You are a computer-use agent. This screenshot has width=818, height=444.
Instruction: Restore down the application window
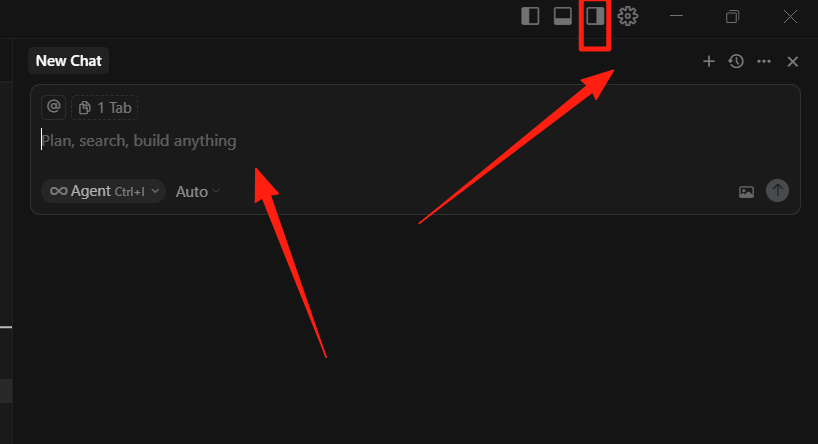point(732,16)
